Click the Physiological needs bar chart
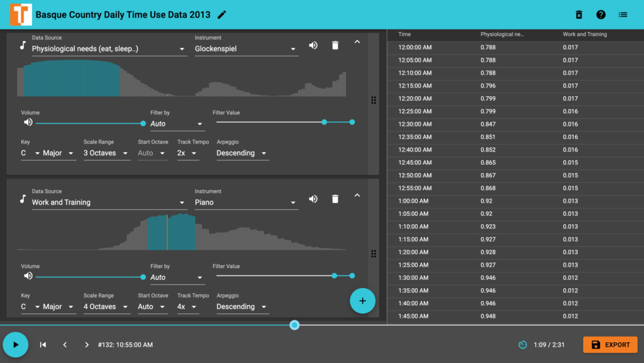 tap(182, 78)
